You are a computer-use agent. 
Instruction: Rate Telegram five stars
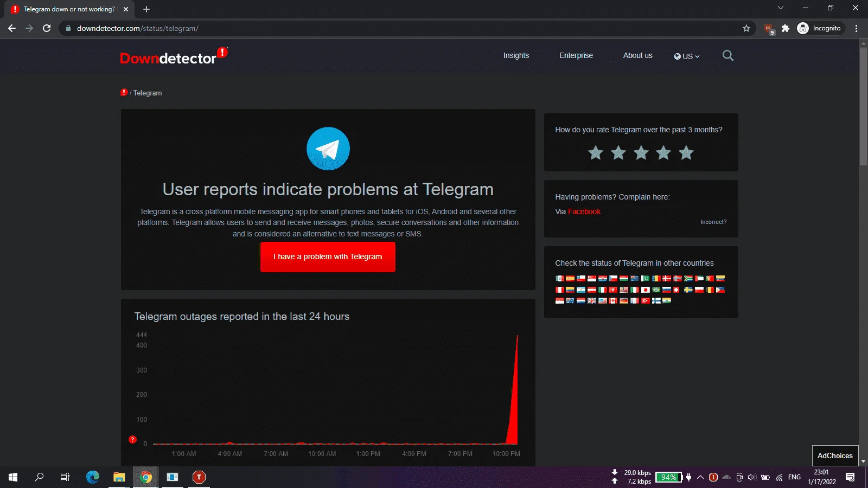(x=686, y=153)
